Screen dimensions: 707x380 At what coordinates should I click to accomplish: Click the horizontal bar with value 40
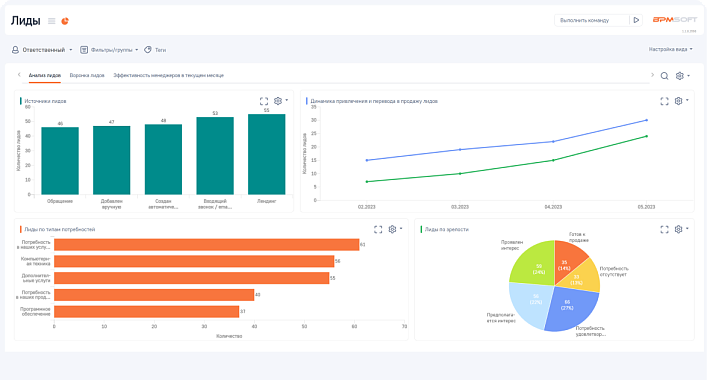(x=154, y=295)
